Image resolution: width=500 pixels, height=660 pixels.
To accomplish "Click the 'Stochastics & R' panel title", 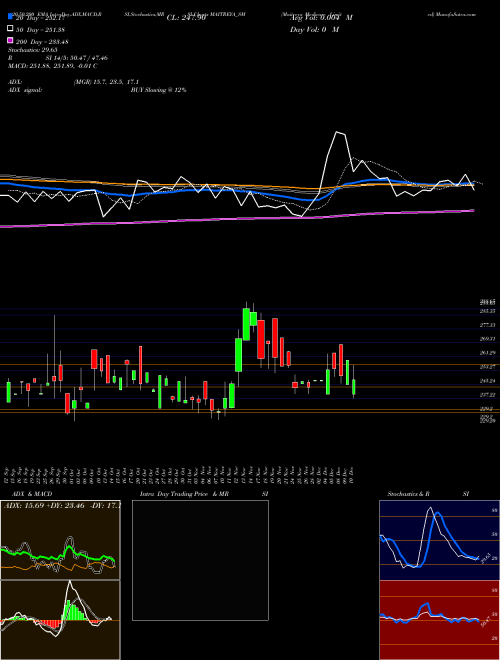I will (409, 494).
